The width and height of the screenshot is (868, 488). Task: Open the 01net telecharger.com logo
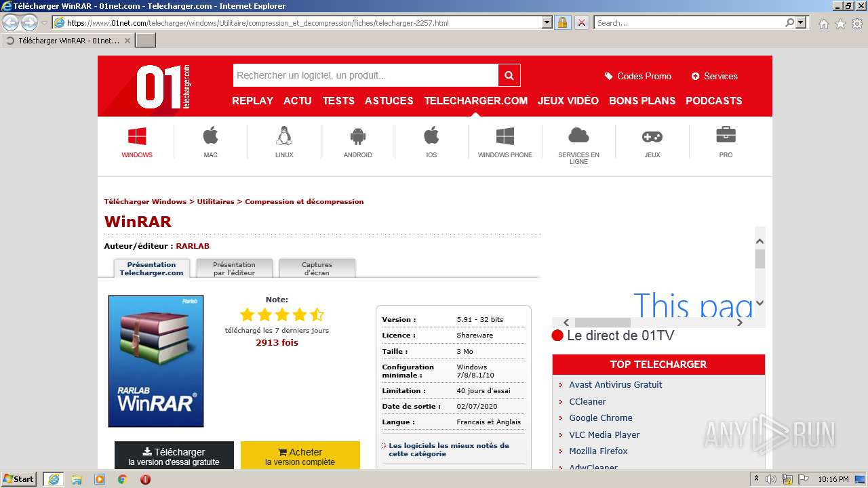[x=163, y=87]
